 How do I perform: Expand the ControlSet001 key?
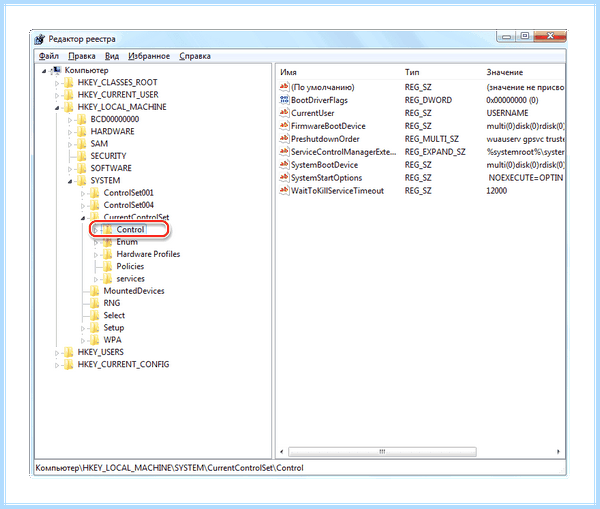click(x=83, y=193)
